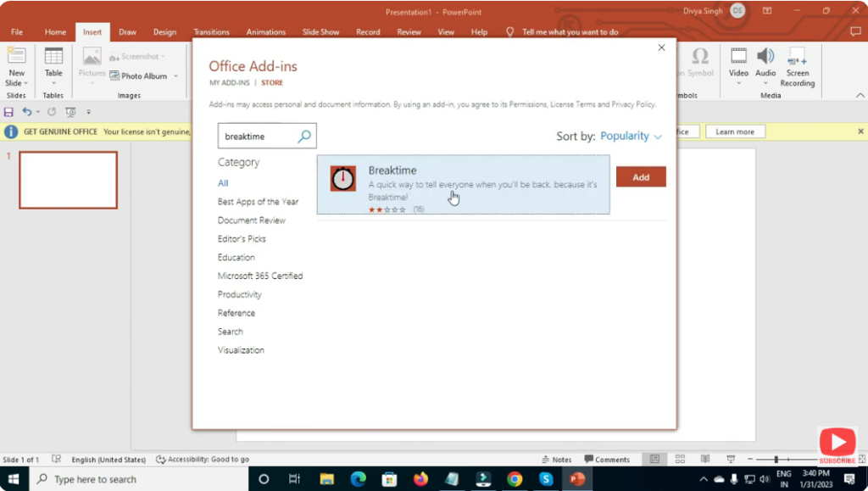Click the Save icon in quick access toolbar
The image size is (868, 491).
(8, 112)
